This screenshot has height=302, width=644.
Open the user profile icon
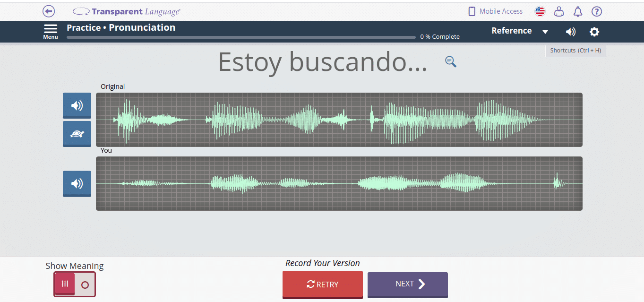(x=559, y=11)
